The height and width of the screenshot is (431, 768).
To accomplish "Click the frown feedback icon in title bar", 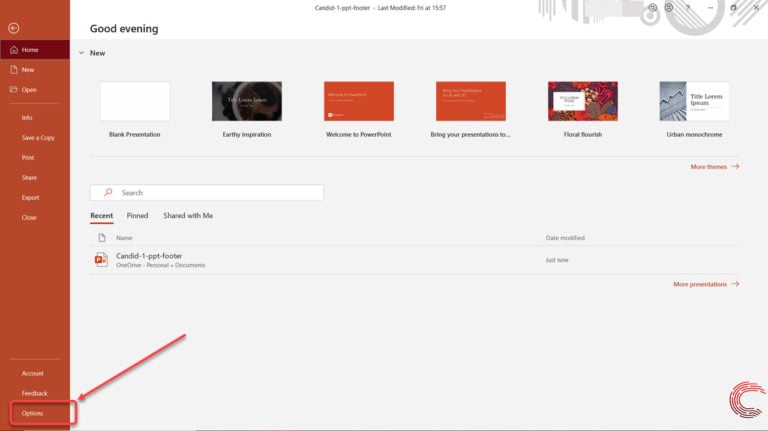I will point(669,8).
